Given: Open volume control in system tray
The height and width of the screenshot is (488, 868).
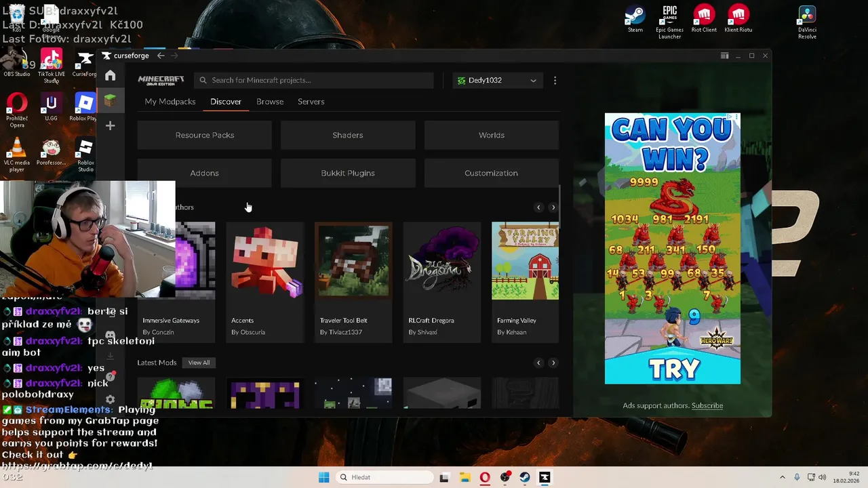Looking at the screenshot, I should tap(822, 477).
